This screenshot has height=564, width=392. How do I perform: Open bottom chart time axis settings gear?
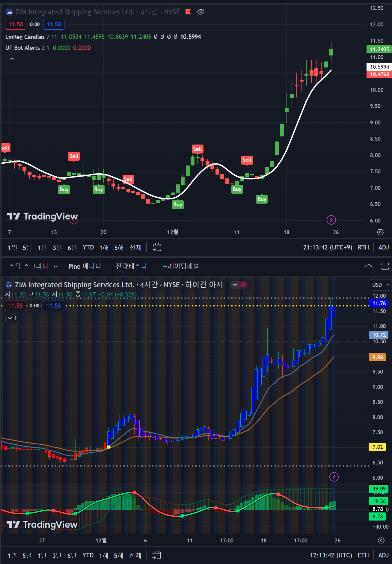point(381,540)
